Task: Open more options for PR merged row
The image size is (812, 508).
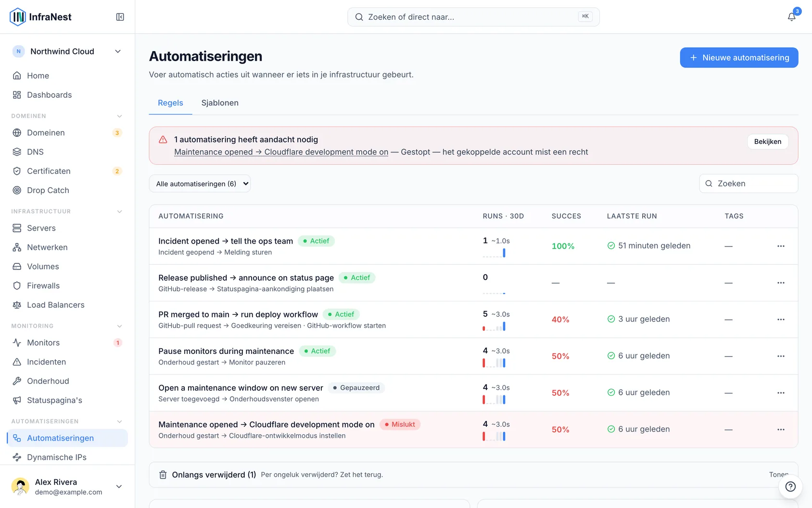Action: tap(781, 319)
